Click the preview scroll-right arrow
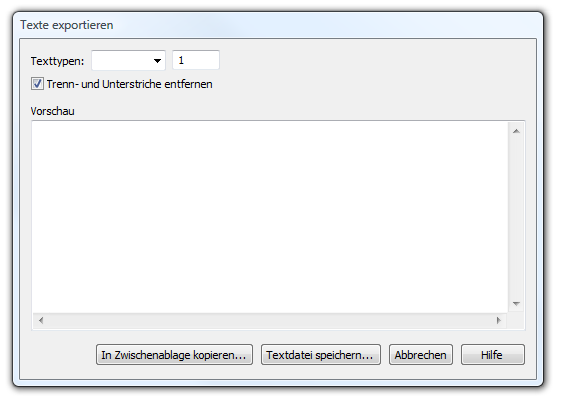The width and height of the screenshot is (563, 402). tap(499, 320)
